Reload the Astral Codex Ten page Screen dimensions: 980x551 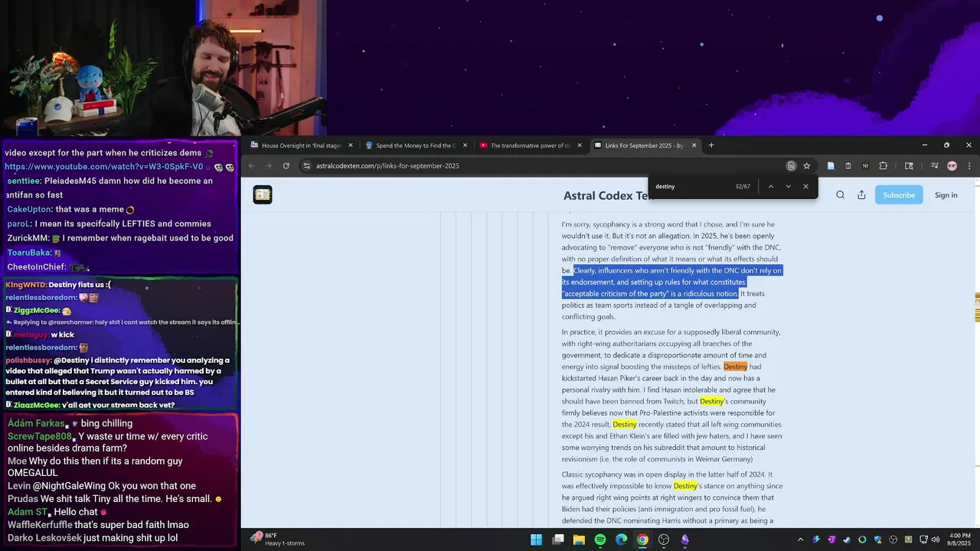[286, 166]
